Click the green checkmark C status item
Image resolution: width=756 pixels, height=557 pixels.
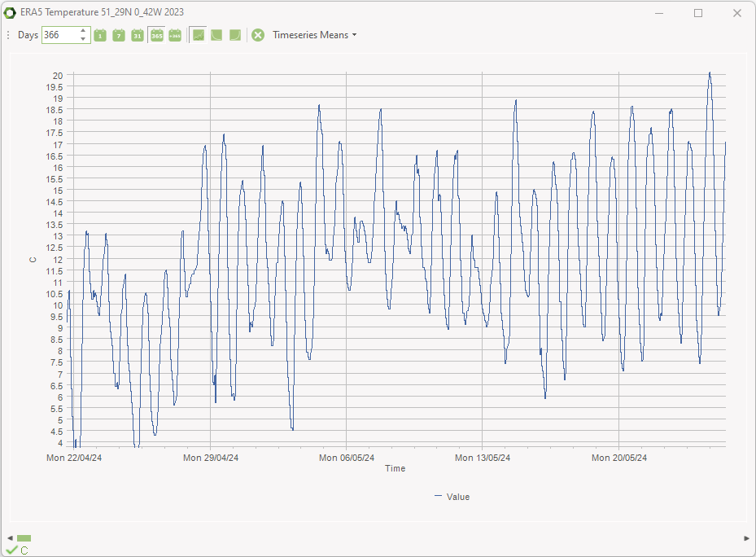17,550
